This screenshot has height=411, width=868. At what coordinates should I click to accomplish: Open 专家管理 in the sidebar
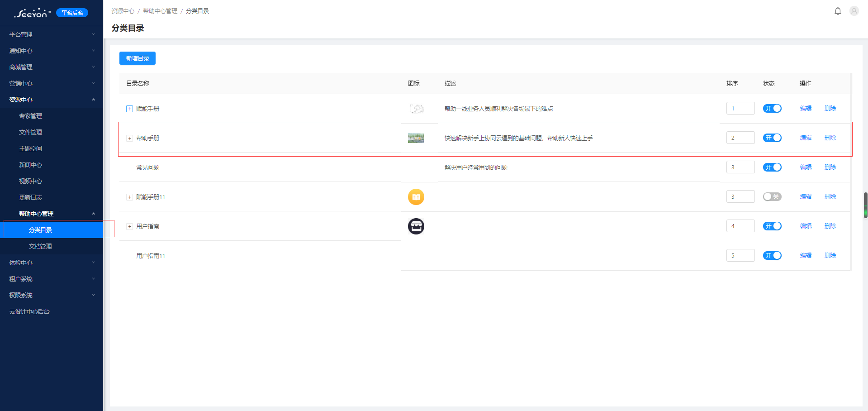[52, 116]
